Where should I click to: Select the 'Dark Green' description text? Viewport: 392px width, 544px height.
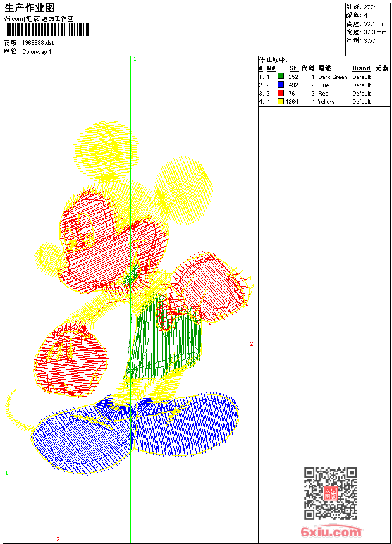coord(333,77)
